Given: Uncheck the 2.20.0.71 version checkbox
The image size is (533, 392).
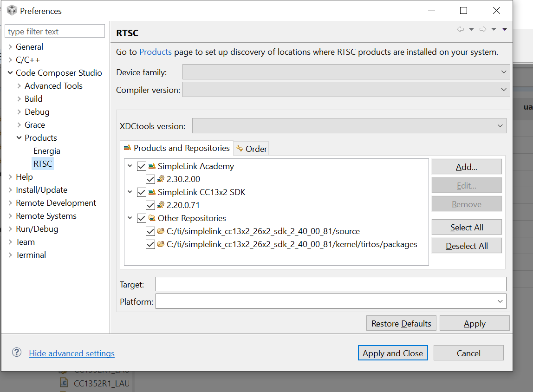Looking at the screenshot, I should click(150, 205).
